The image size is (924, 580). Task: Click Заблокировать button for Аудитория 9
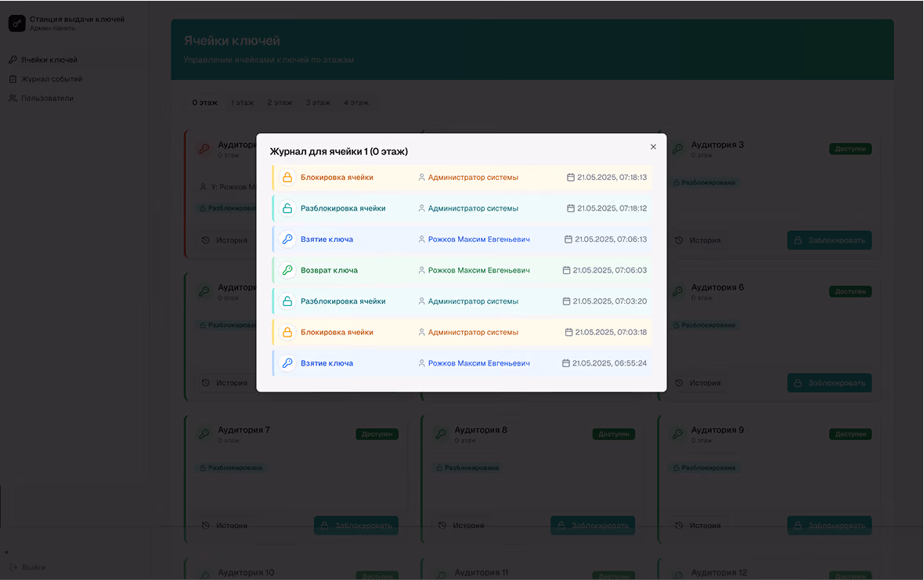(829, 525)
